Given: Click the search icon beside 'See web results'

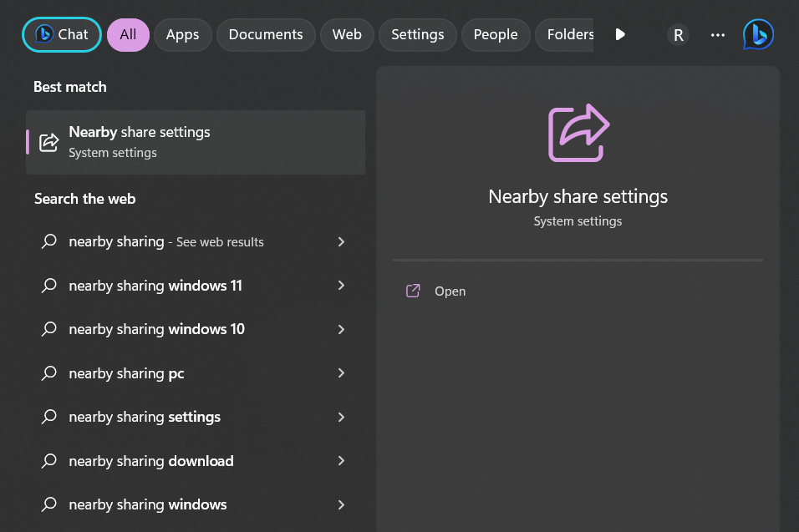Looking at the screenshot, I should coord(49,241).
